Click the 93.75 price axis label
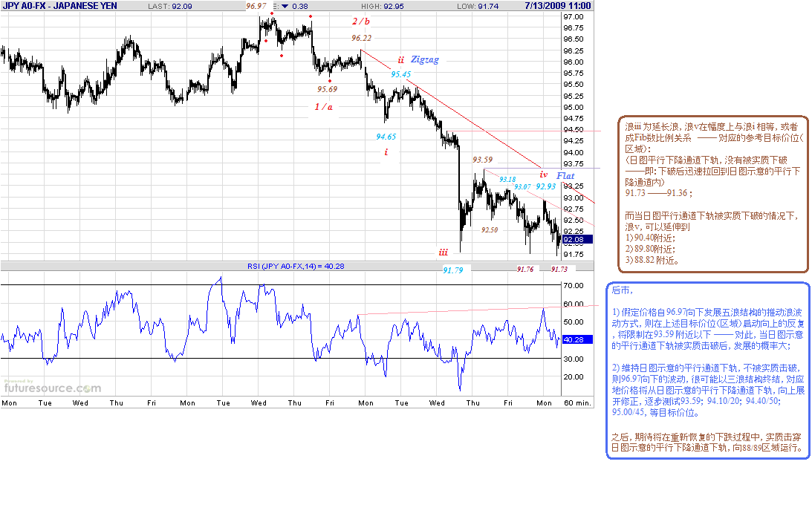This screenshot has width=812, height=525. pyautogui.click(x=574, y=163)
